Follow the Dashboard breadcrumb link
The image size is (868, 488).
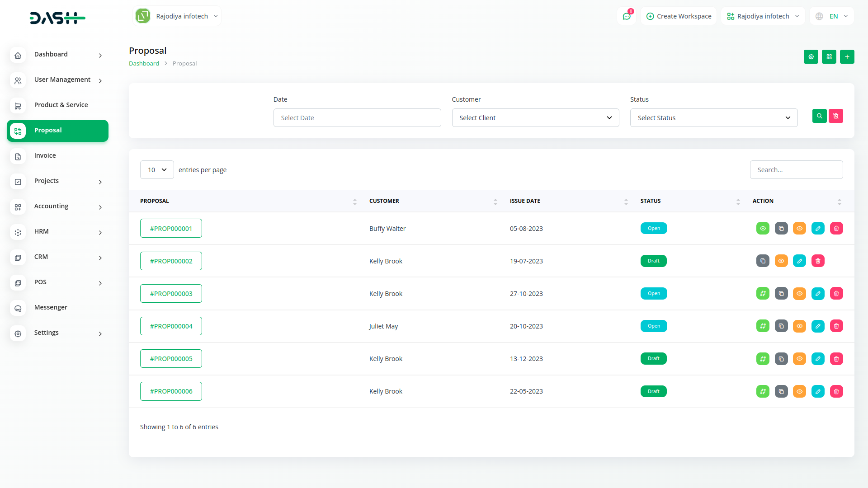[x=144, y=63]
